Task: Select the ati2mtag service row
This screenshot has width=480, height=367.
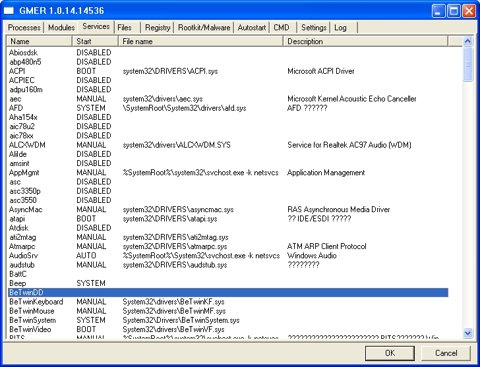Action: point(228,237)
